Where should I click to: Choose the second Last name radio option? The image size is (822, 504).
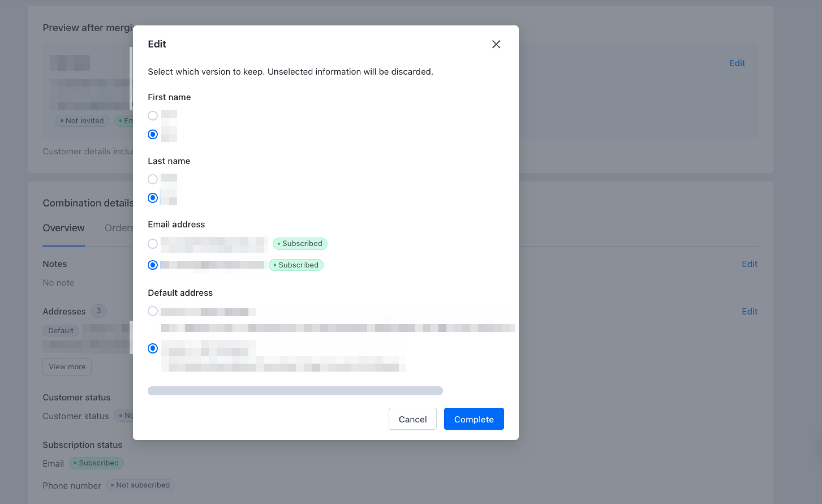point(153,198)
